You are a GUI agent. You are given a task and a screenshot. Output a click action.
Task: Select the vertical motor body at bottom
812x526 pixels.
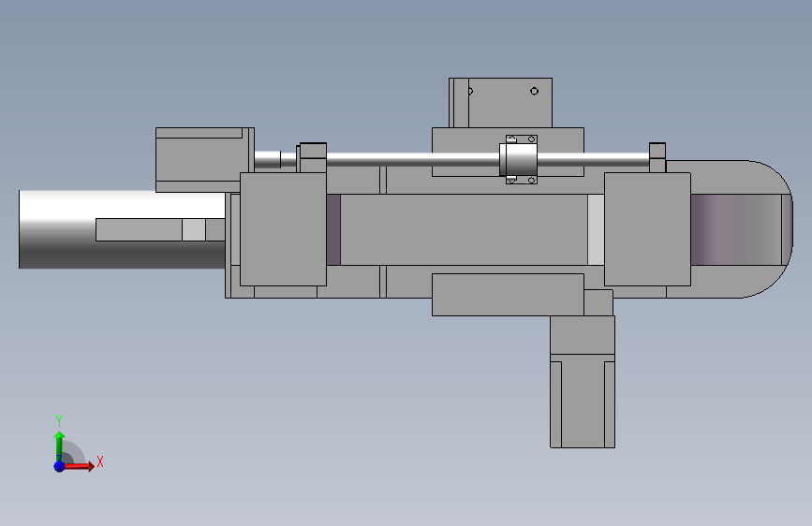click(x=582, y=401)
